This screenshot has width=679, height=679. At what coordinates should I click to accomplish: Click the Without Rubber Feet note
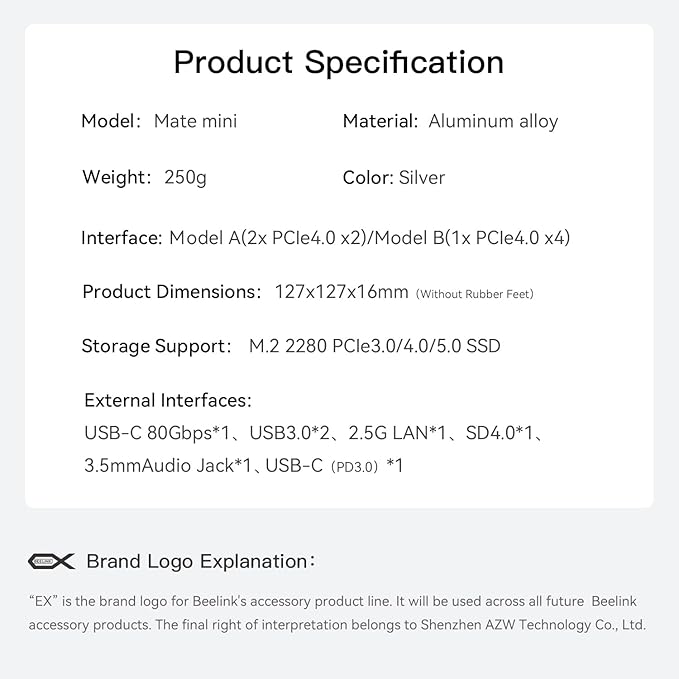(x=475, y=294)
